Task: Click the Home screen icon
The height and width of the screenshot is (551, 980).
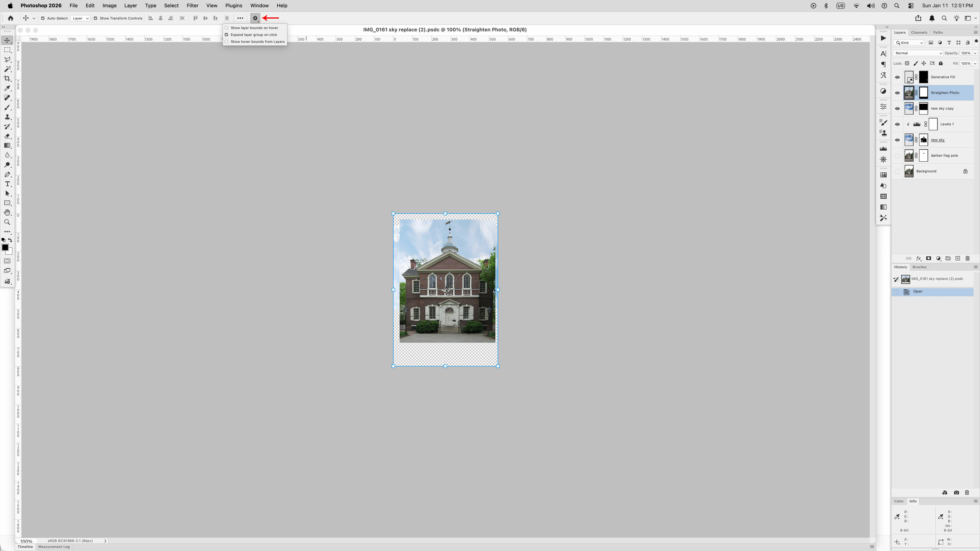Action: coord(11,18)
